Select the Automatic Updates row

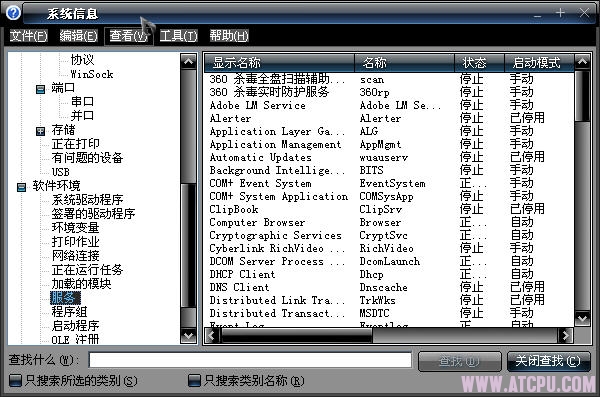[x=389, y=157]
